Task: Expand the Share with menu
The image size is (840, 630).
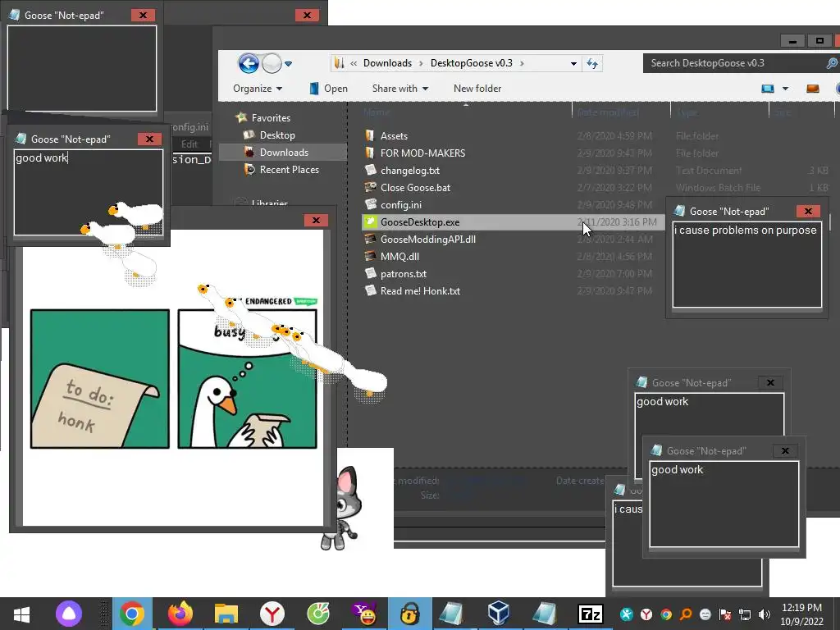Action: [x=400, y=89]
